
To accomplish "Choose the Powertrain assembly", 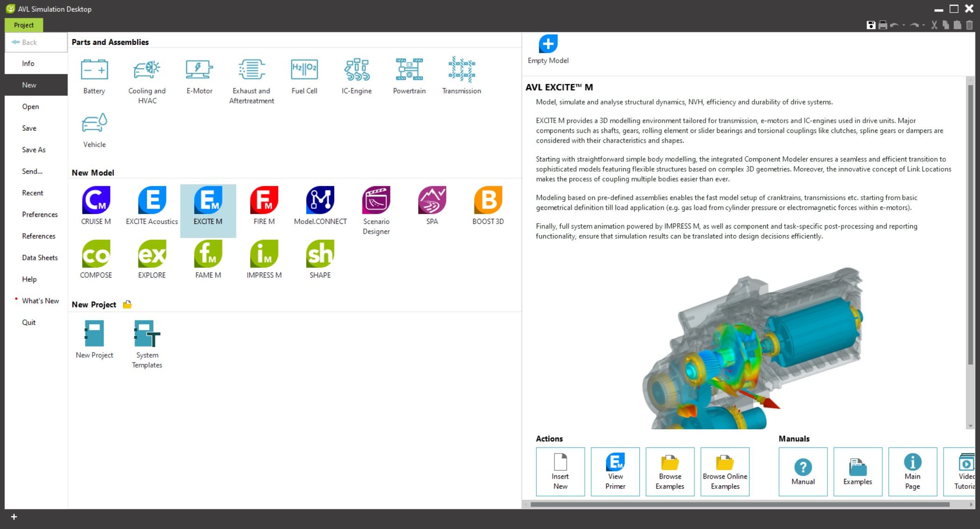I will 409,77.
